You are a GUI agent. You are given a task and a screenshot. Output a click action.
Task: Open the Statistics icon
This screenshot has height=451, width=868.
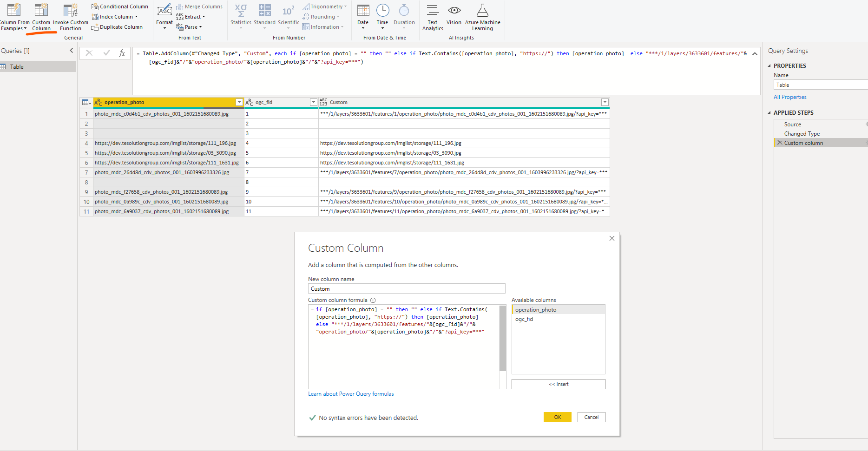[x=241, y=10]
